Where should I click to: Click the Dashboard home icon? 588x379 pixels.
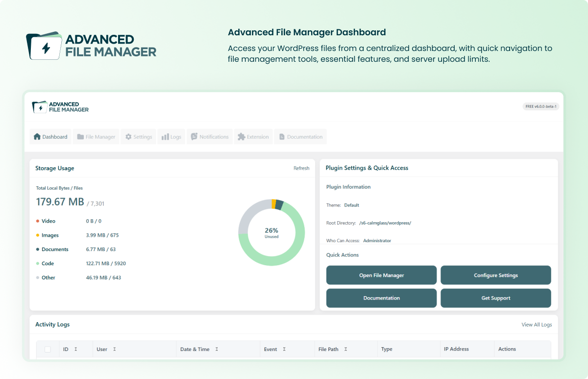tap(37, 137)
